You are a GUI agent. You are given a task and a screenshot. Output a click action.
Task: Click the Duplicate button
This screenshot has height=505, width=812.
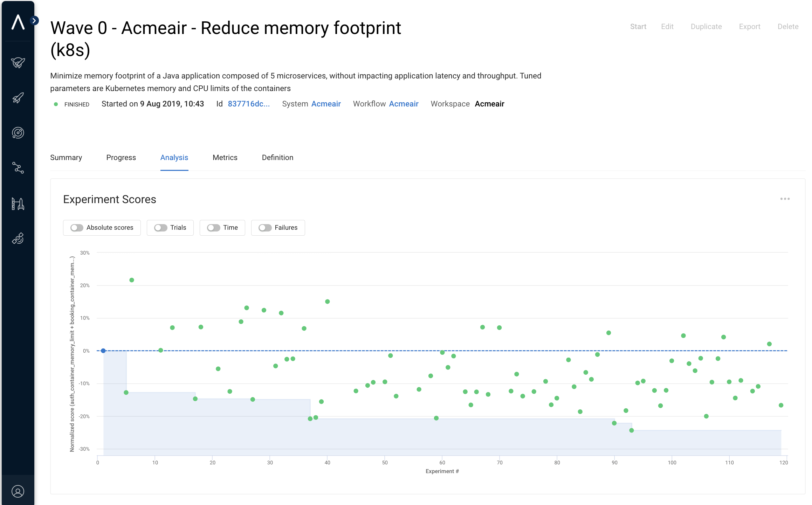(x=706, y=27)
